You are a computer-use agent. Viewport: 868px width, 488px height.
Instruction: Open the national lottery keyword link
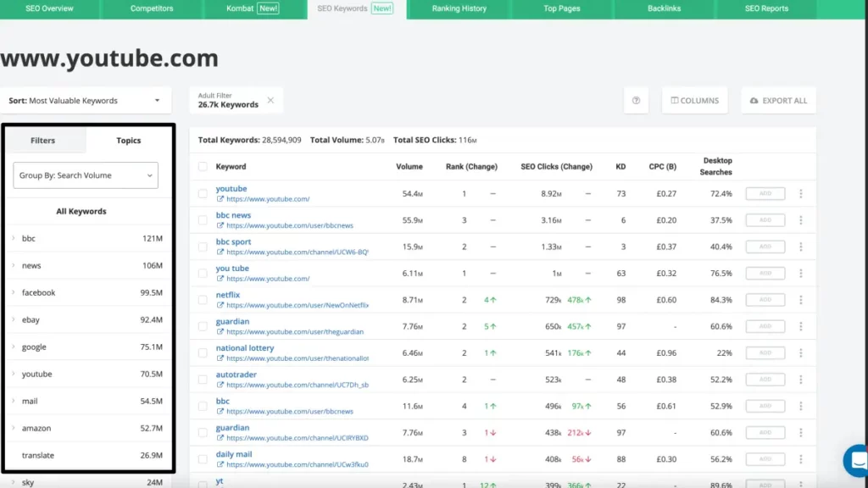click(x=245, y=348)
